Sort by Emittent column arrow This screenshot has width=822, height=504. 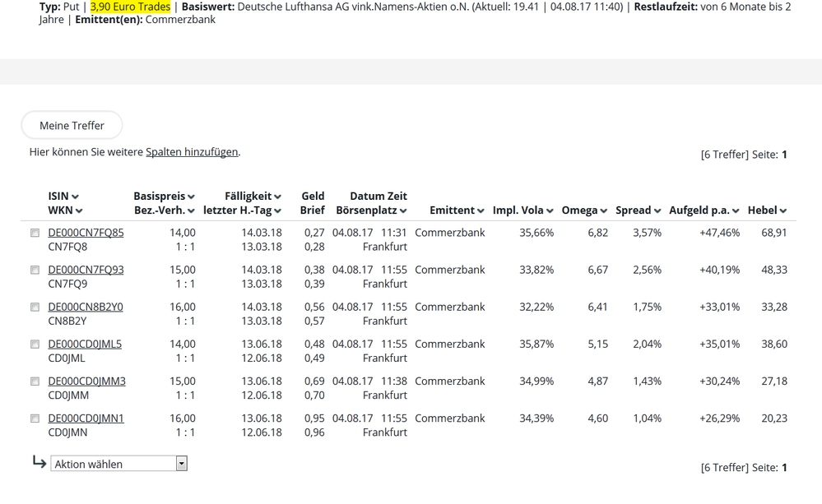pos(481,211)
